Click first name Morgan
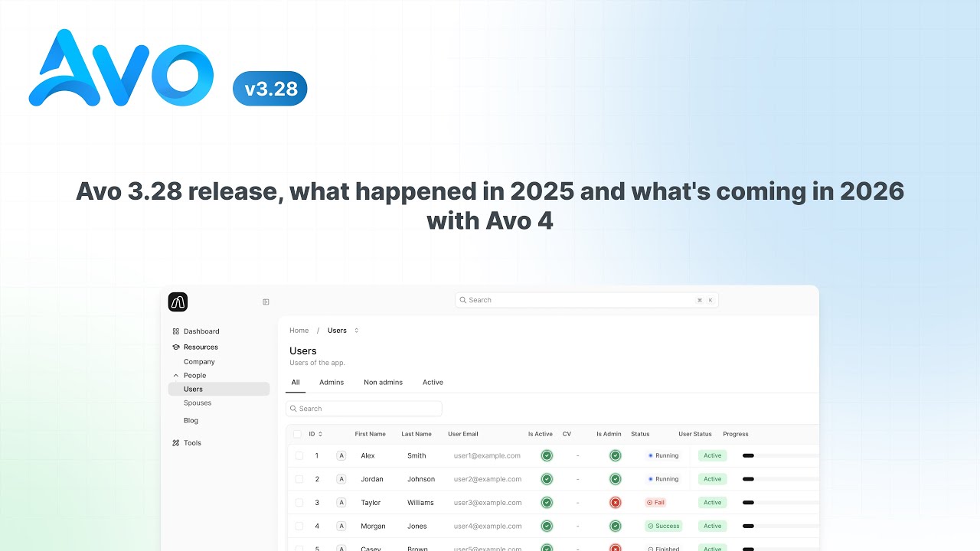 374,527
